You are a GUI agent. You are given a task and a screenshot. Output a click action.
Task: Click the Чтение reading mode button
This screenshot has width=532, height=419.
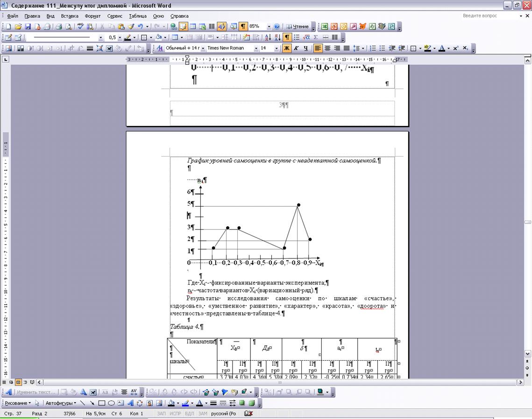pos(298,27)
